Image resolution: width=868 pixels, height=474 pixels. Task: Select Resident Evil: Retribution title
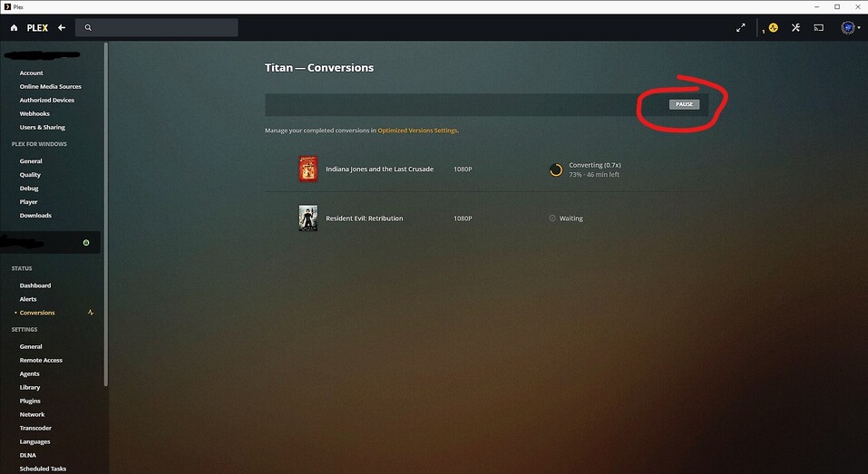365,218
